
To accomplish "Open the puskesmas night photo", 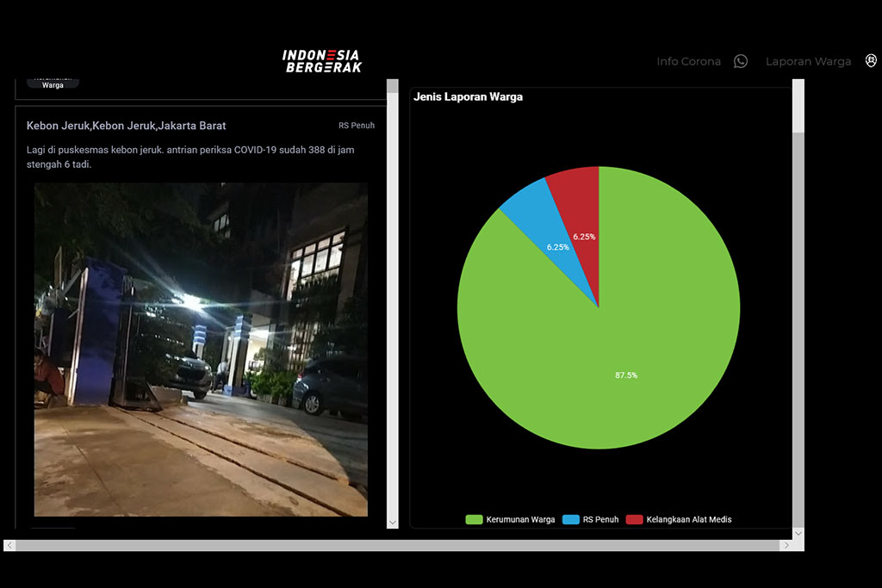I will coord(201,349).
